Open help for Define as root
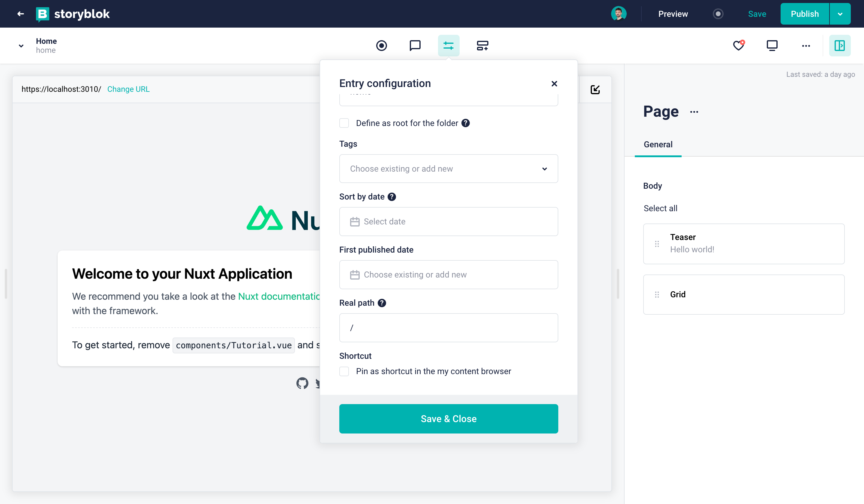Screen dimensions: 864x504 pyautogui.click(x=465, y=123)
